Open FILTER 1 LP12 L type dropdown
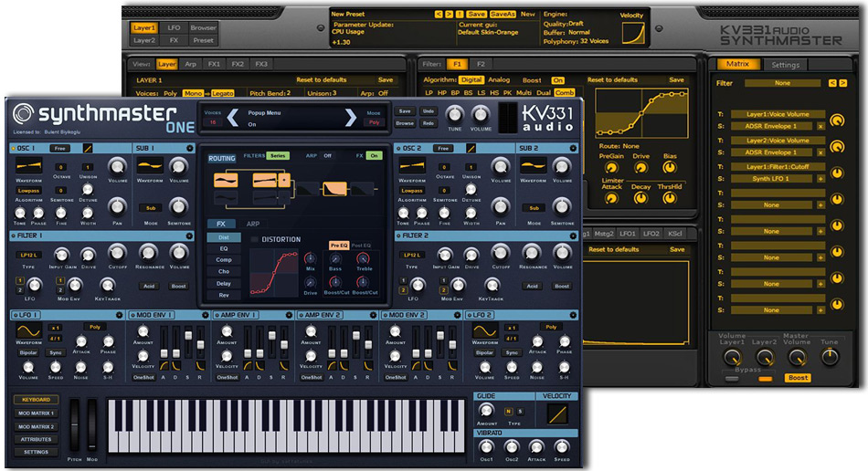868x471 pixels. click(x=29, y=255)
